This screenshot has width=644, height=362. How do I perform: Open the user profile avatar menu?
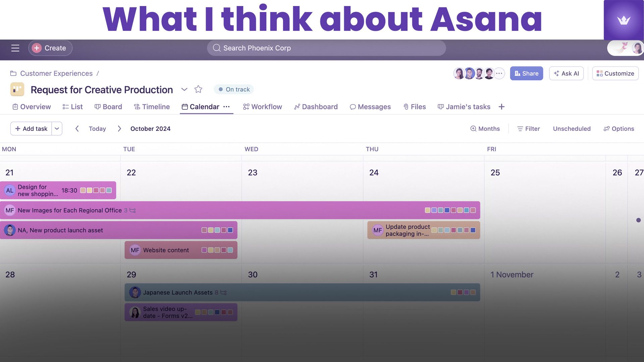[x=637, y=48]
